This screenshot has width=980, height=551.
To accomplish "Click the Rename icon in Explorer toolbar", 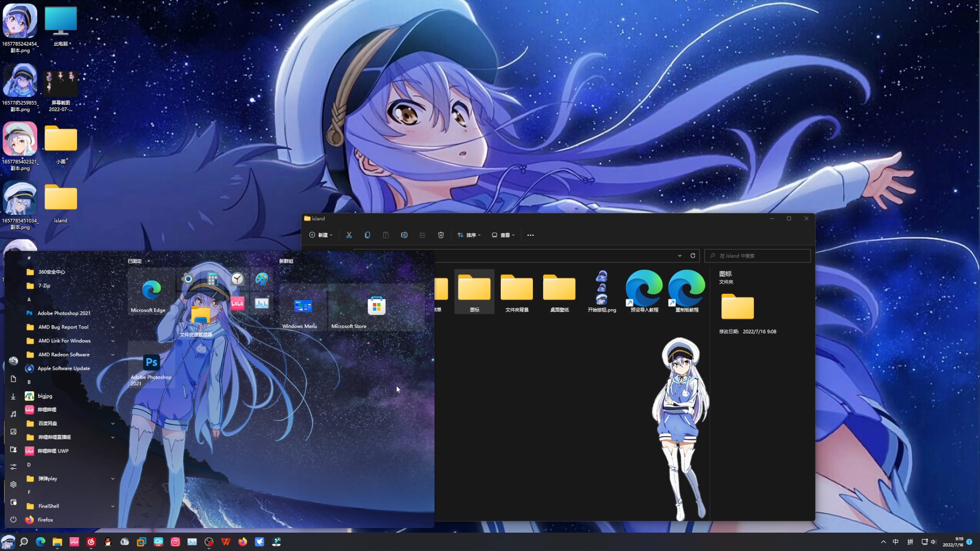I will 404,235.
